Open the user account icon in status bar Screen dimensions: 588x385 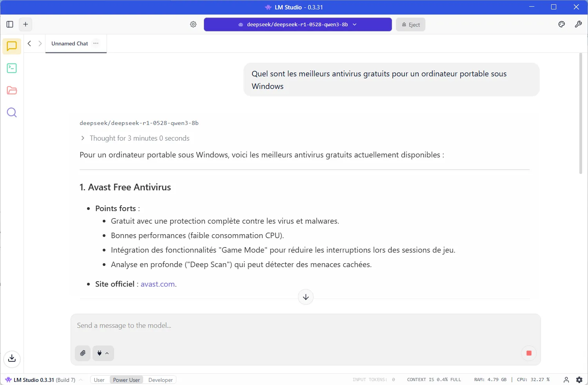[566, 380]
